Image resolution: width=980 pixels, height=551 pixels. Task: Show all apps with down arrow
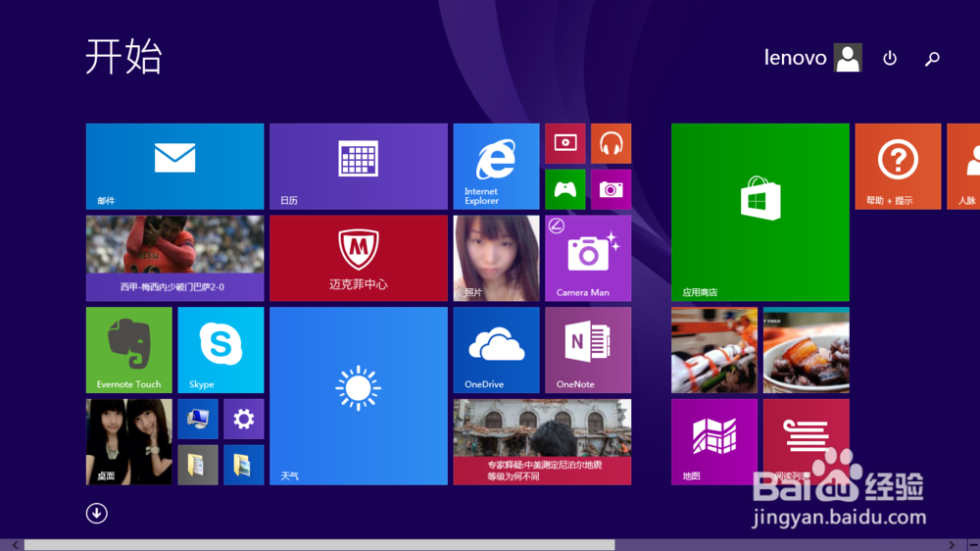pyautogui.click(x=96, y=514)
